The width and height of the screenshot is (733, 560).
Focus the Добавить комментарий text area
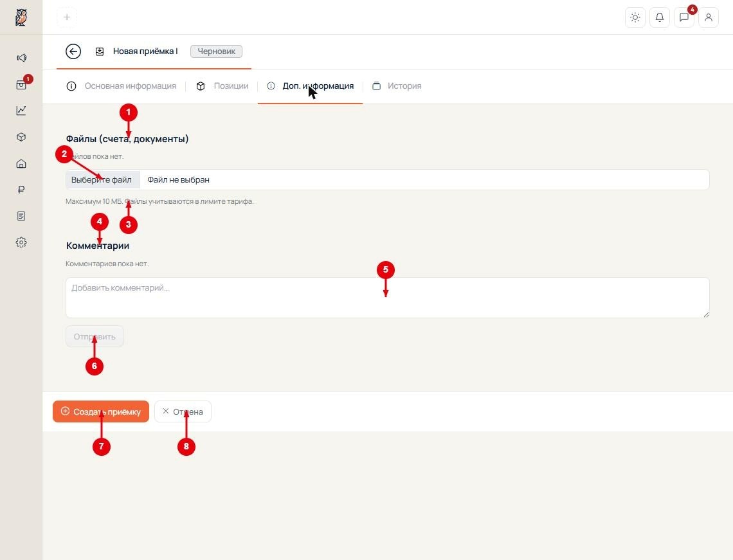tap(388, 298)
